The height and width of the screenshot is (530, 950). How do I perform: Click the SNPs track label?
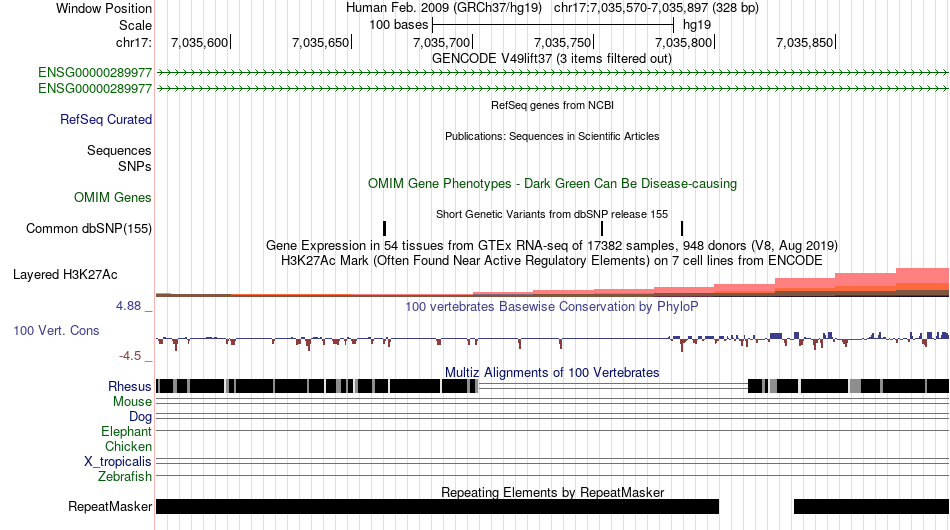[x=135, y=166]
